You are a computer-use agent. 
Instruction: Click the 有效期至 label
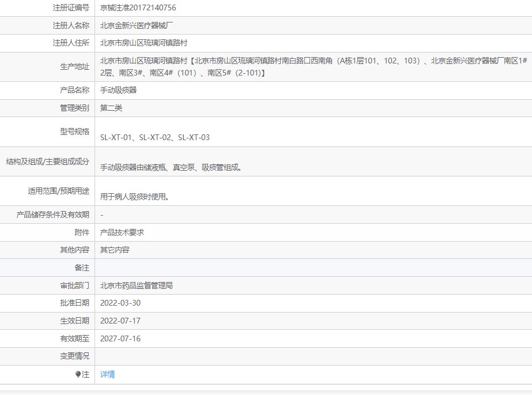click(75, 338)
